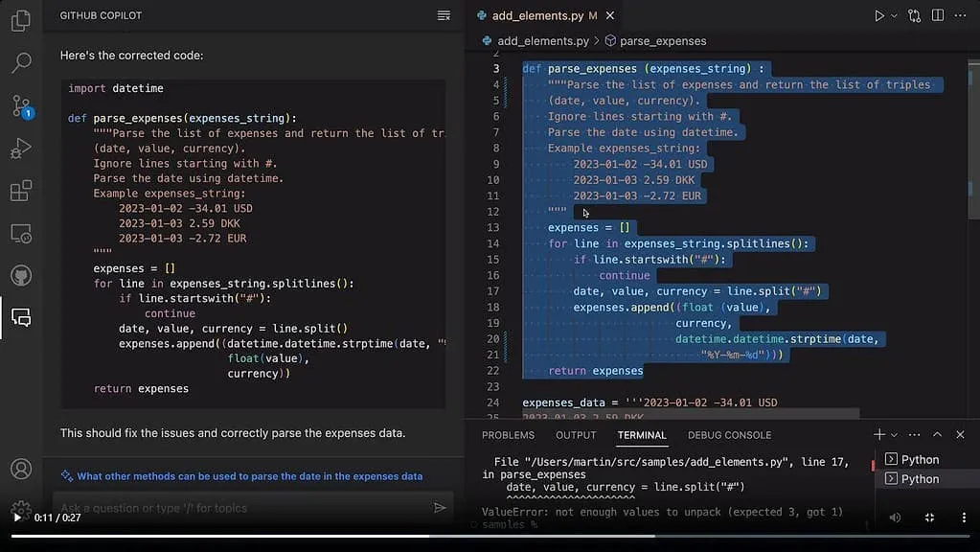Toggle split editor layout
Image resolution: width=980 pixels, height=552 pixels.
pos(937,16)
